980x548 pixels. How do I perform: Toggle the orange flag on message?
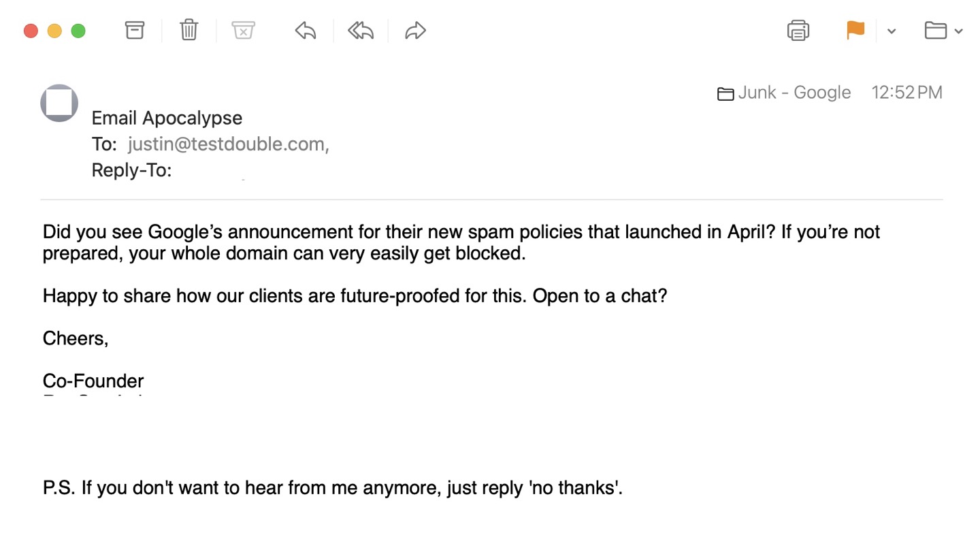pyautogui.click(x=855, y=31)
